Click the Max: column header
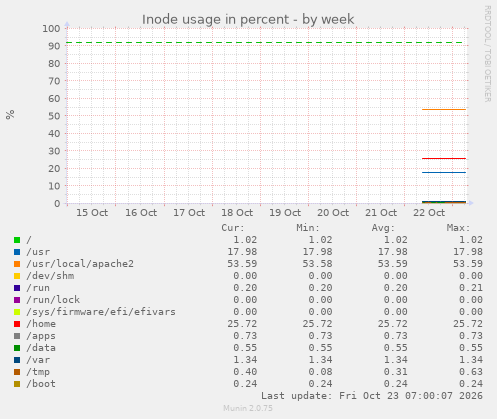 tap(458, 228)
